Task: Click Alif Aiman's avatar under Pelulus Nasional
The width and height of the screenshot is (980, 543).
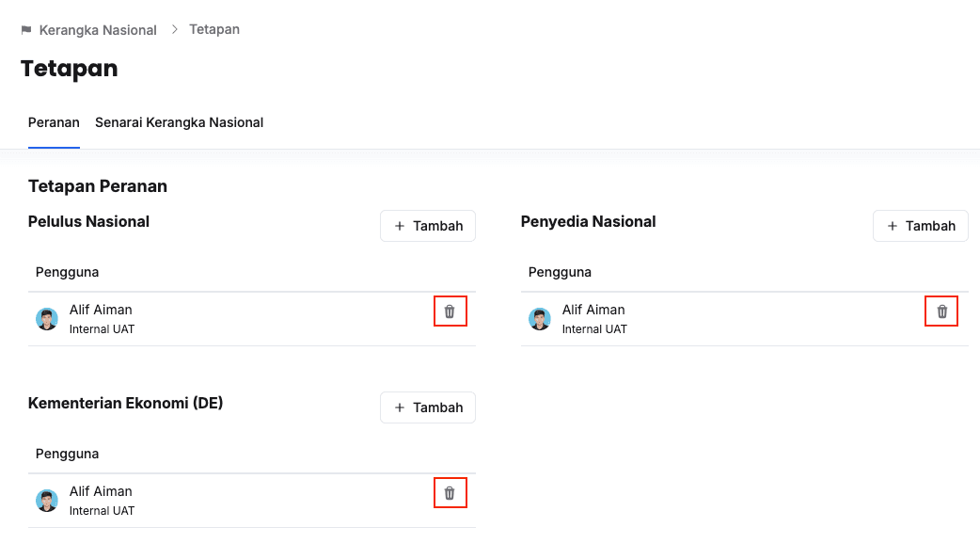Action: click(47, 319)
